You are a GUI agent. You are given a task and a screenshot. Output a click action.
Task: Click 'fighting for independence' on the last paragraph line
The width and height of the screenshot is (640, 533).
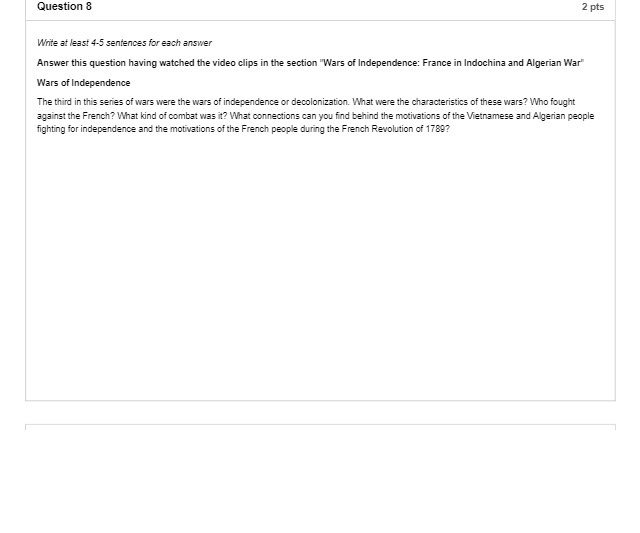tap(86, 129)
